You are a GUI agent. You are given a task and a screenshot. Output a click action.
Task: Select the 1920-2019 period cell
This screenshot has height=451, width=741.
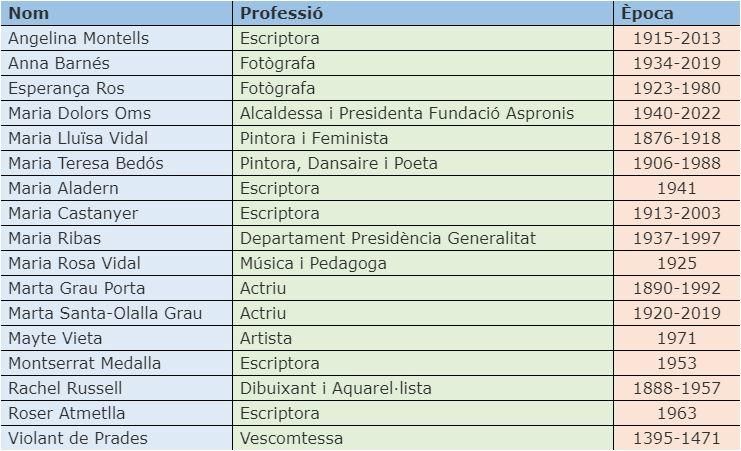point(677,313)
